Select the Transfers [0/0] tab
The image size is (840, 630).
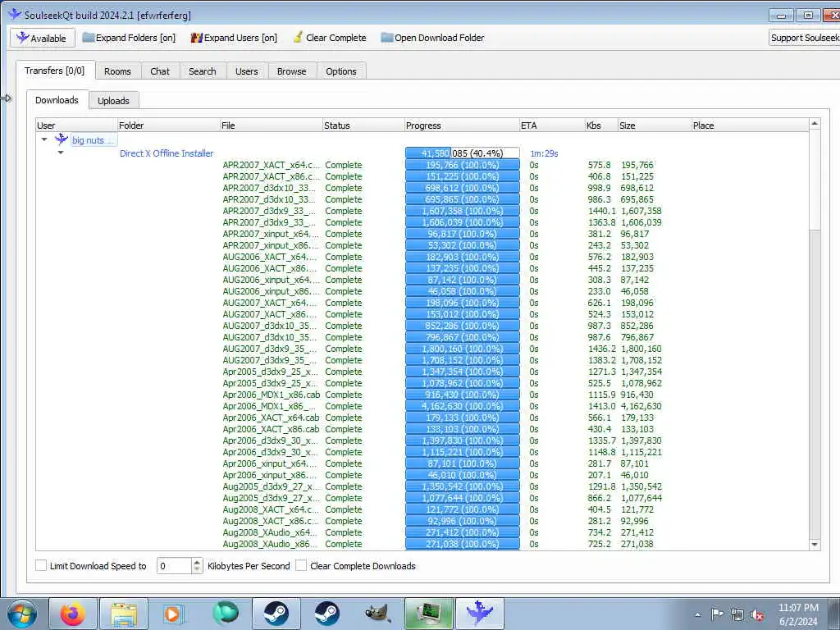(55, 71)
